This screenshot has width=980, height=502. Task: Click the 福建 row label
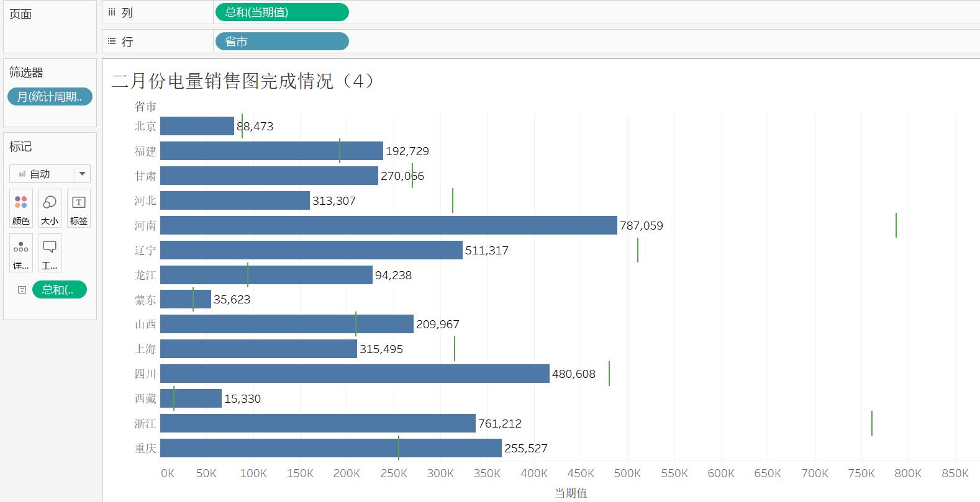tap(145, 151)
